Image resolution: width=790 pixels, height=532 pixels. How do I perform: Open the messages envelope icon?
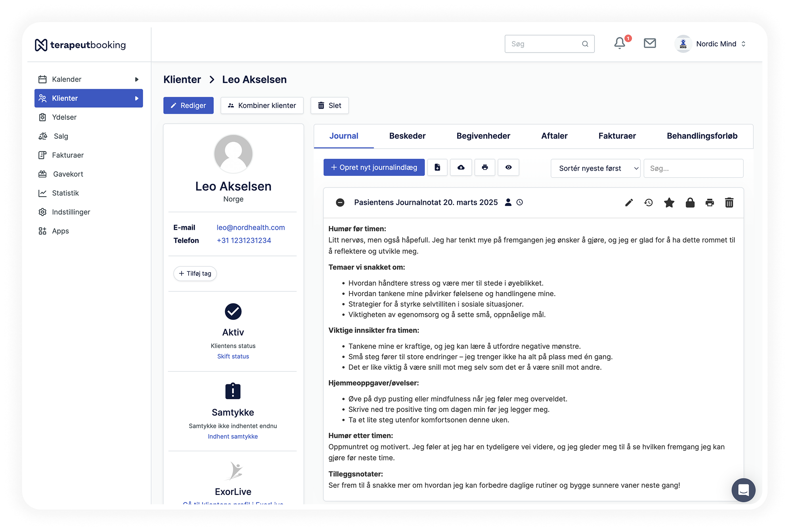pos(649,43)
